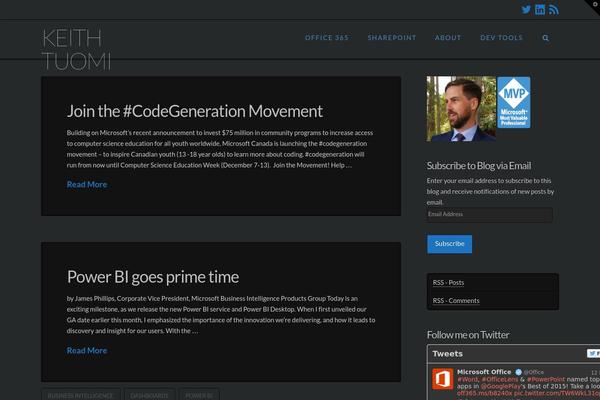Open the RSS feed icon in header
600x400 pixels.
[553, 10]
